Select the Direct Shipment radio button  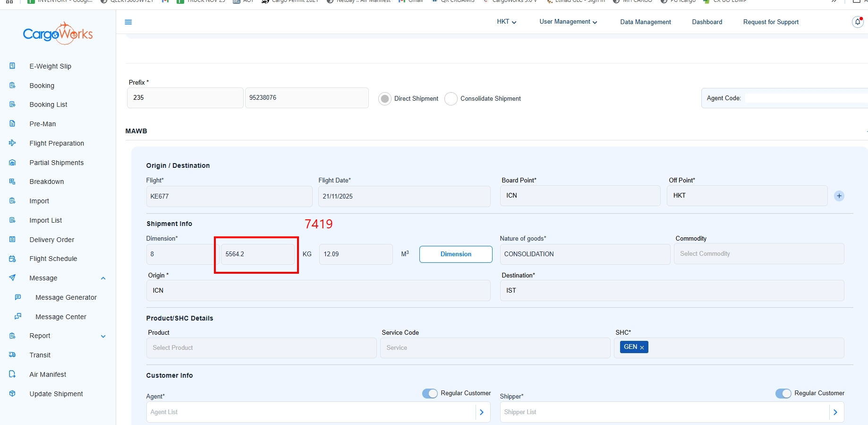point(385,99)
